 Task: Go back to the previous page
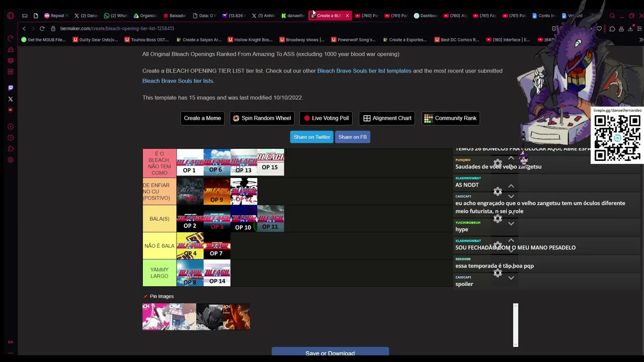pyautogui.click(x=24, y=29)
